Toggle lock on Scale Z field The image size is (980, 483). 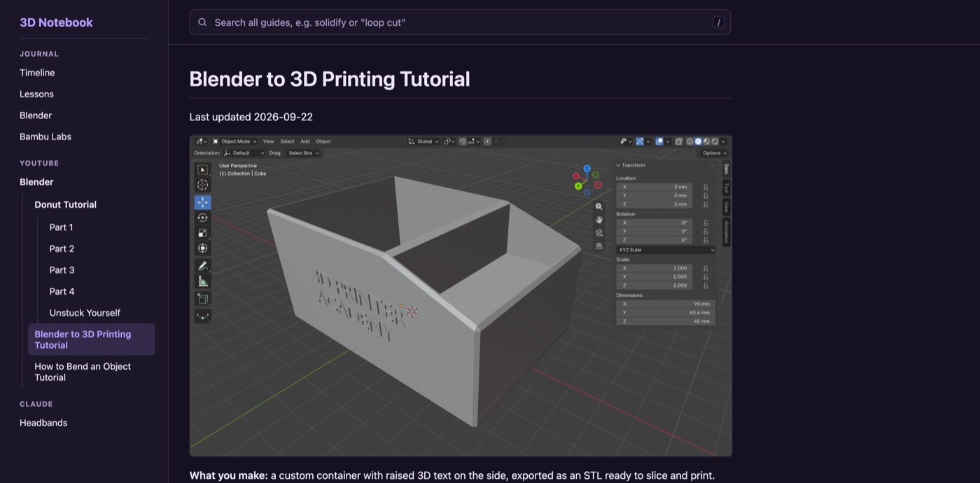point(706,286)
